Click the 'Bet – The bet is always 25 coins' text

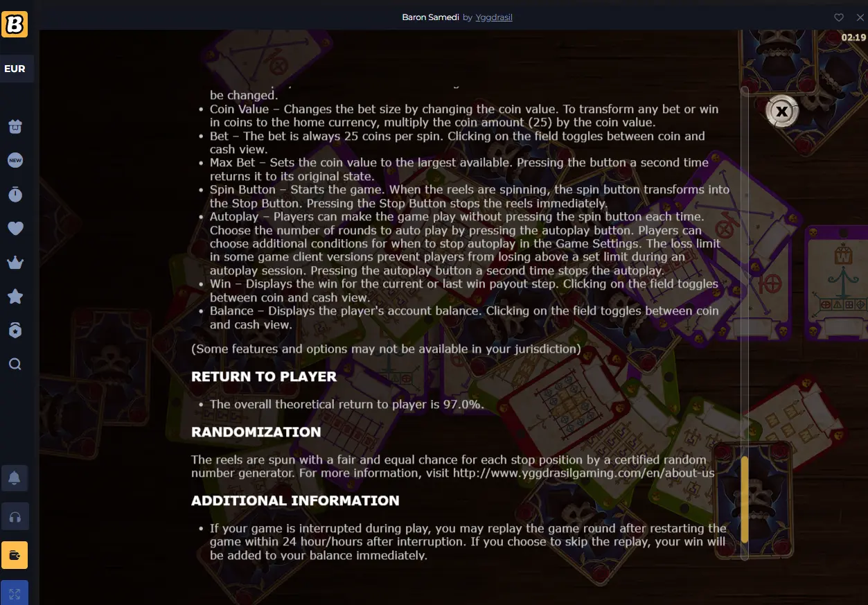point(457,143)
